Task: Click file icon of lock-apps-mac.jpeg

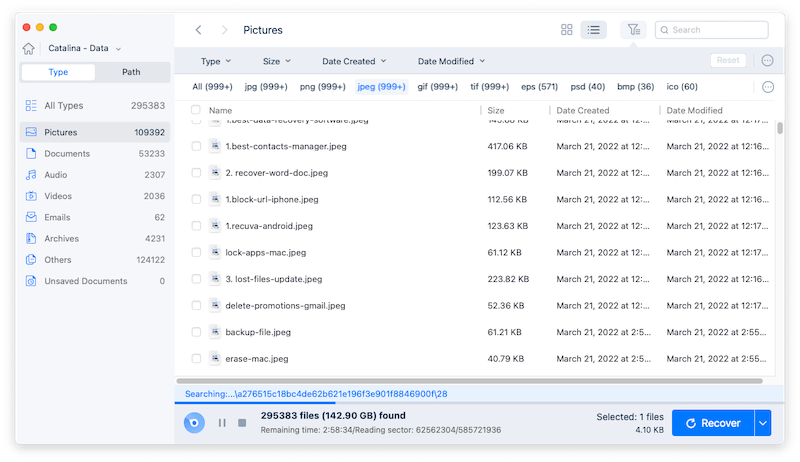Action: [x=215, y=252]
